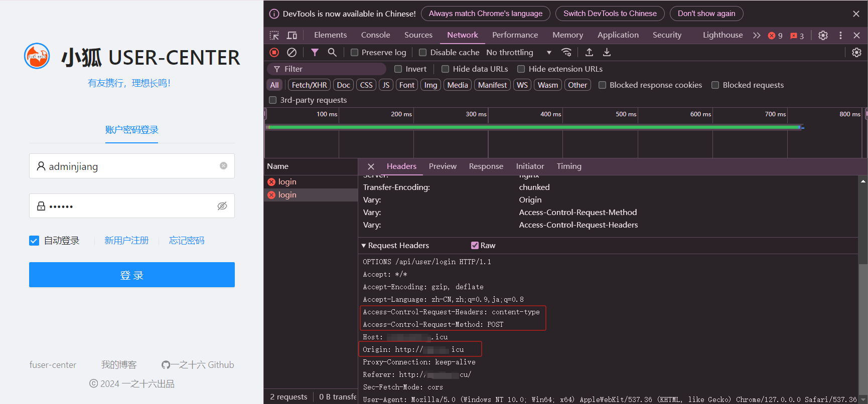
Task: Enable Disable cache checkbox
Action: 422,52
